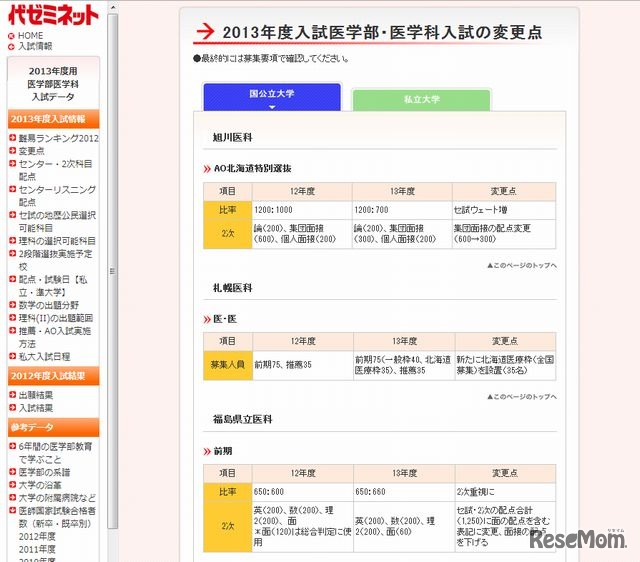Click plus icon beside 医学部の系譜
640x562 pixels.
[x=13, y=471]
